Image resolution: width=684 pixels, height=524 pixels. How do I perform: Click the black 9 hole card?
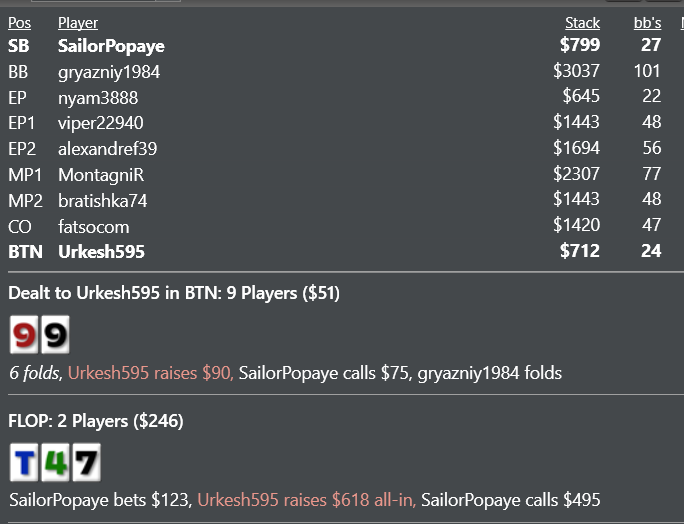coord(55,335)
